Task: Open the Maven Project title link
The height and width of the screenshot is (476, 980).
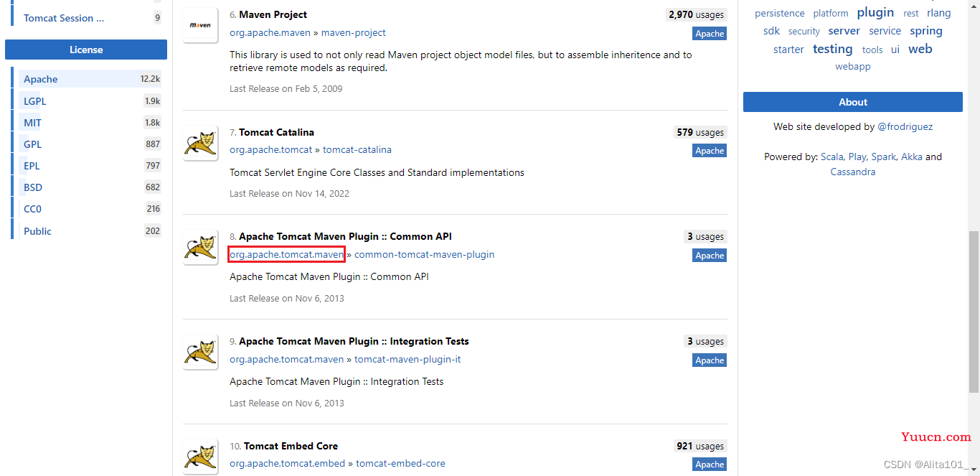Action: [x=273, y=14]
